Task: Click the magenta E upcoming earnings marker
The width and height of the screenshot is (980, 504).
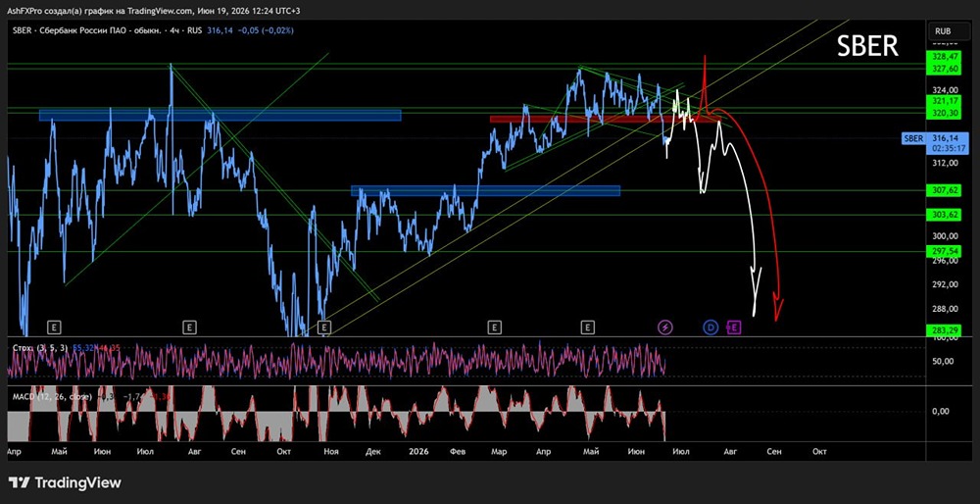Action: click(x=734, y=327)
